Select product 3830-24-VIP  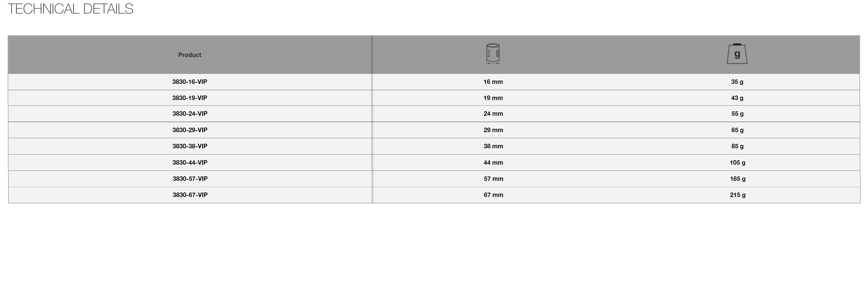tap(190, 114)
